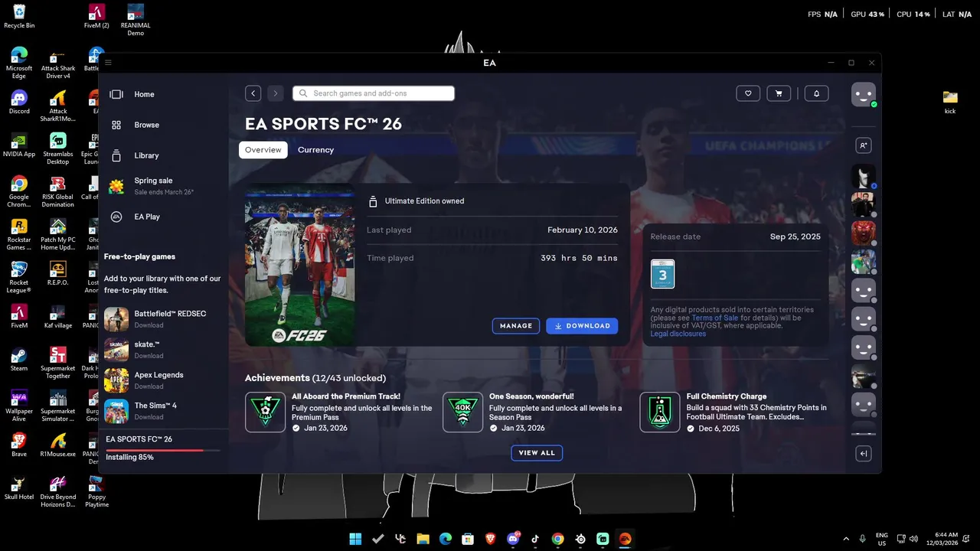Click the DOWNLOAD button
The height and width of the screenshot is (551, 980).
point(582,326)
